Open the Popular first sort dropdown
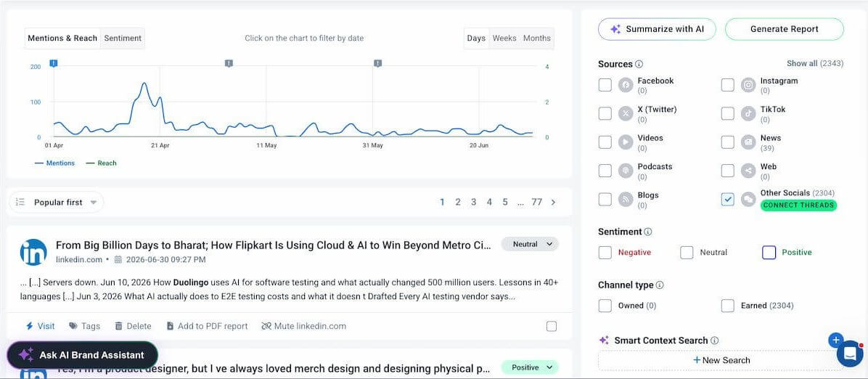Screen dimensions: 868x379 tap(57, 203)
